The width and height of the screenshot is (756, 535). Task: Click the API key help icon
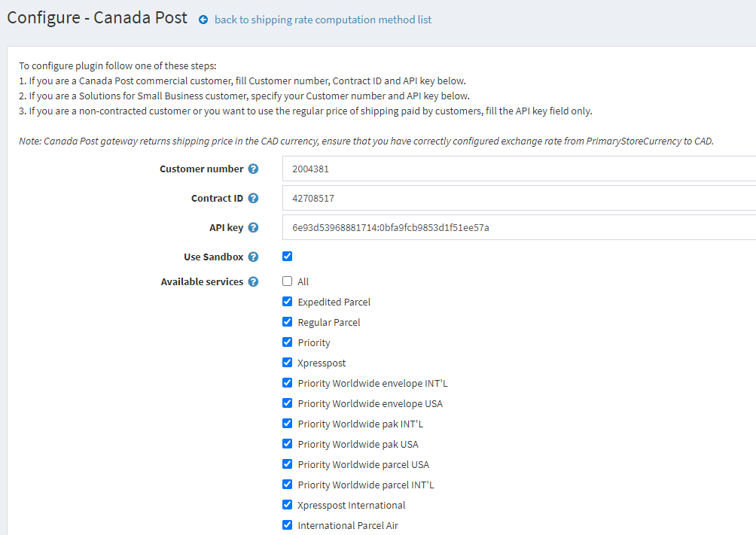tap(253, 227)
